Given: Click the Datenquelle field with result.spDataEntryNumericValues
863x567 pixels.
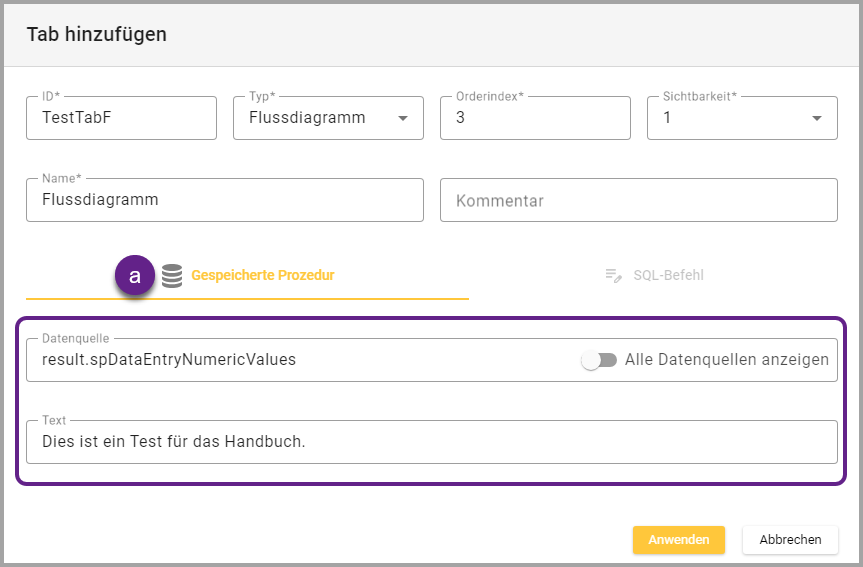Looking at the screenshot, I should 300,360.
